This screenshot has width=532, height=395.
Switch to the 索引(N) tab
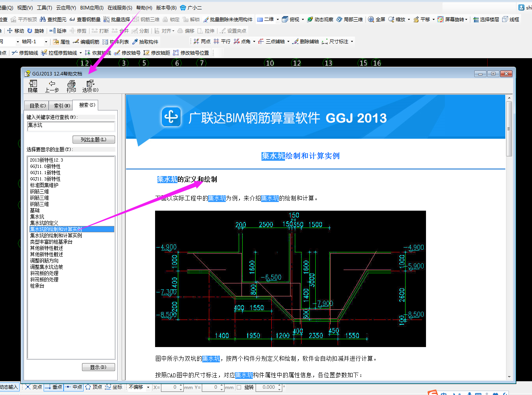[62, 106]
